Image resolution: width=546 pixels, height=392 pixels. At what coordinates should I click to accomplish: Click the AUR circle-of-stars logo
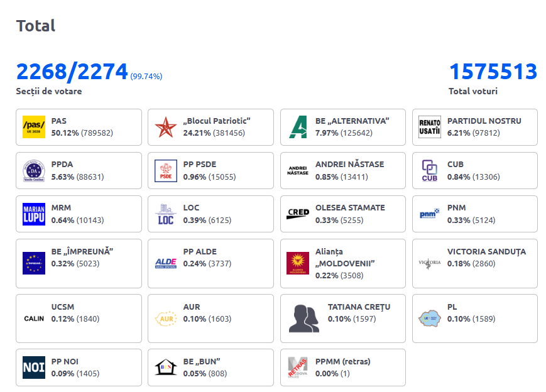point(166,318)
